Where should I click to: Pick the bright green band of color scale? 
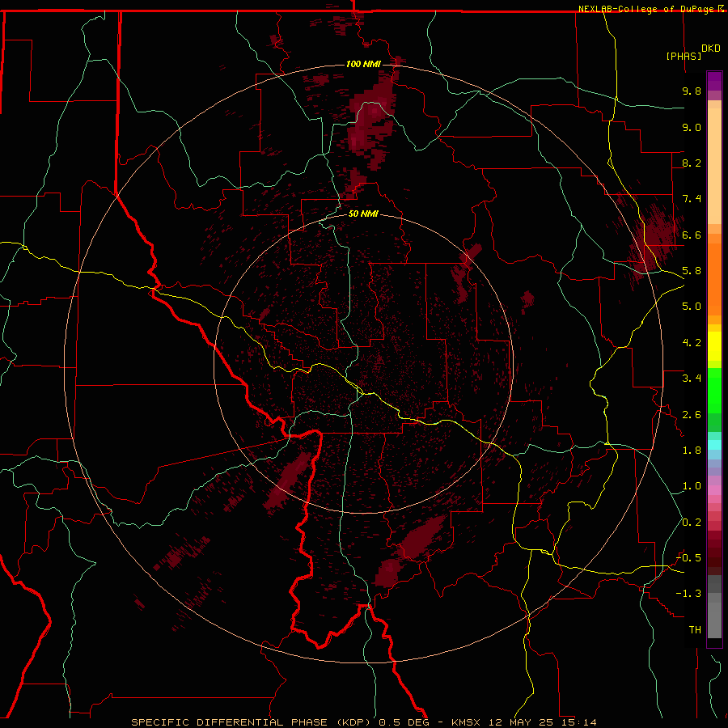[x=714, y=391]
